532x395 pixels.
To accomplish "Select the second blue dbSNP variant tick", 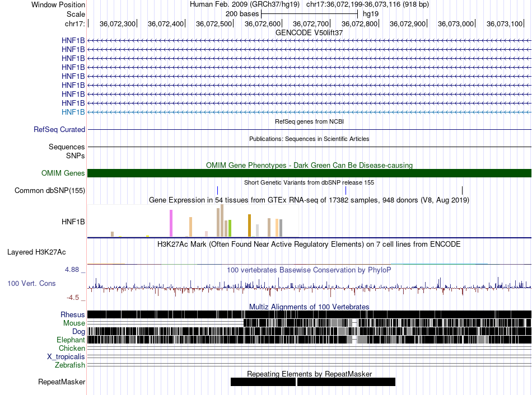I will (x=346, y=191).
